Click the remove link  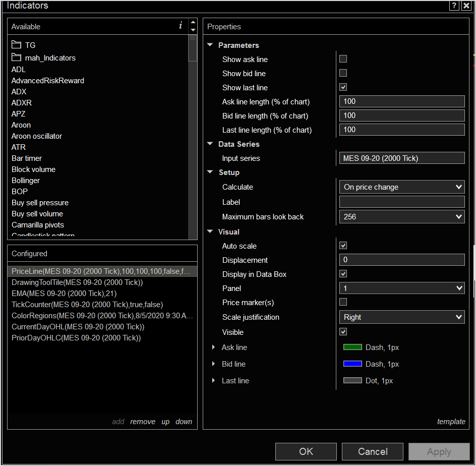(x=143, y=422)
